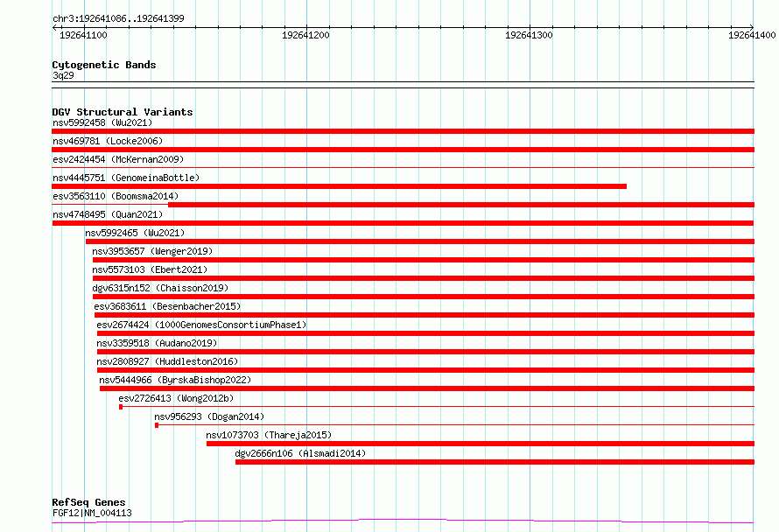Click the thin red line of esv2424454 (McKernan2009)
779x532 pixels.
[403, 168]
